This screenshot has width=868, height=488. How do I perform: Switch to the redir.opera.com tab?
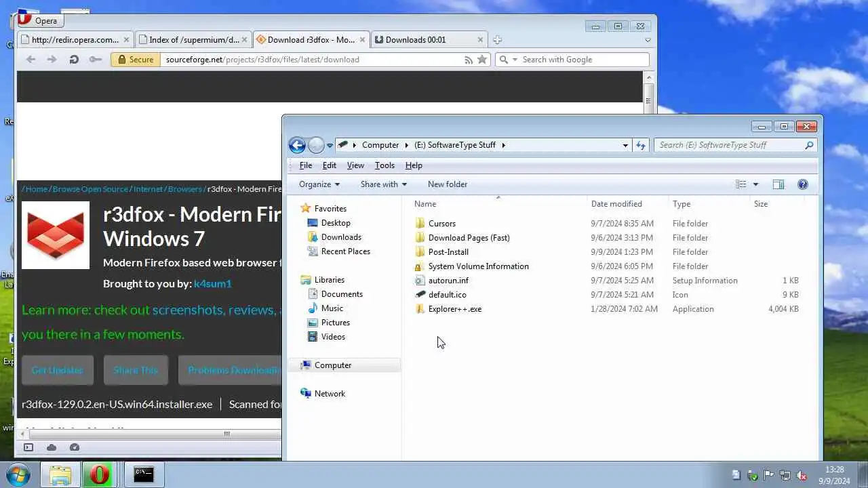click(75, 39)
